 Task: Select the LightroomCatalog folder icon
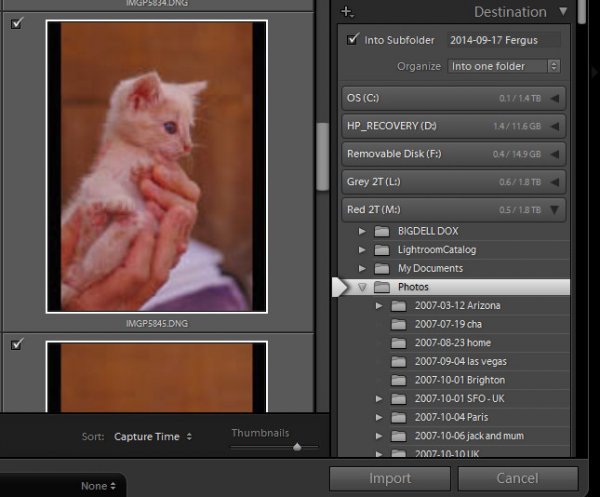[x=381, y=250]
